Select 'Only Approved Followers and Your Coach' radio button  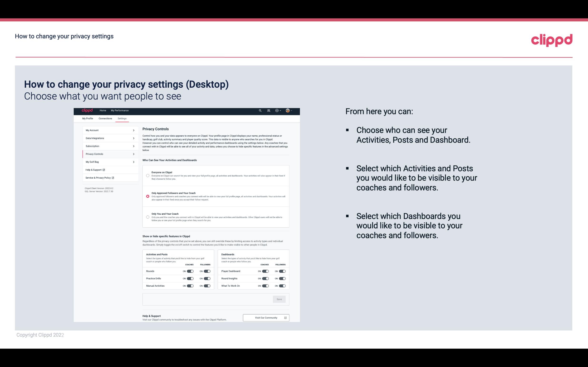[x=147, y=196]
